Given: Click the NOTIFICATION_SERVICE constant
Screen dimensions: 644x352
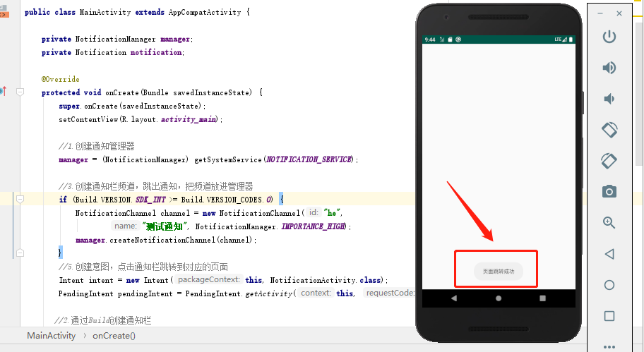Looking at the screenshot, I should (x=309, y=159).
